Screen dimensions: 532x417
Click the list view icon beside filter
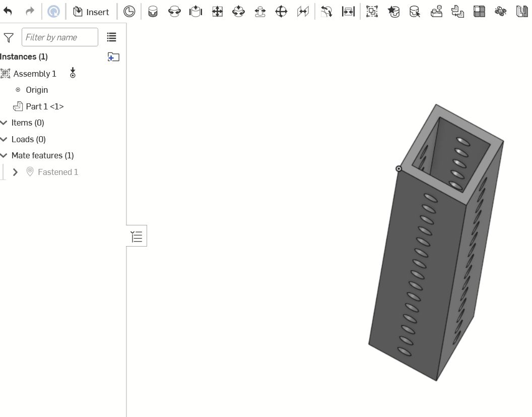point(111,37)
